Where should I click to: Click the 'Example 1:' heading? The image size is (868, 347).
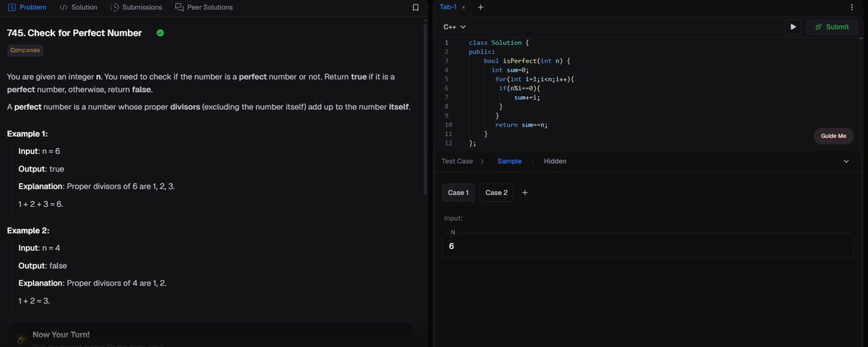27,134
